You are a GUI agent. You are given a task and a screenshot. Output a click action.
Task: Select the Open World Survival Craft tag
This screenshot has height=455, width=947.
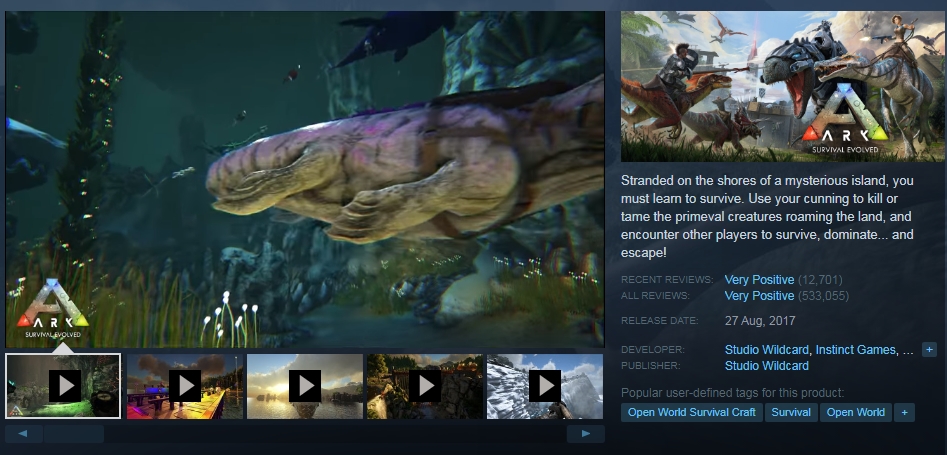pyautogui.click(x=692, y=413)
